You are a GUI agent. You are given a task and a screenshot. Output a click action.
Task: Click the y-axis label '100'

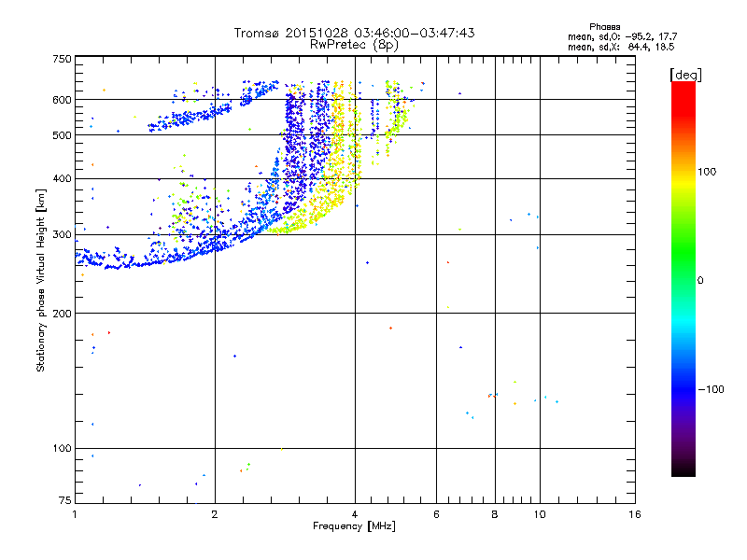coord(62,448)
